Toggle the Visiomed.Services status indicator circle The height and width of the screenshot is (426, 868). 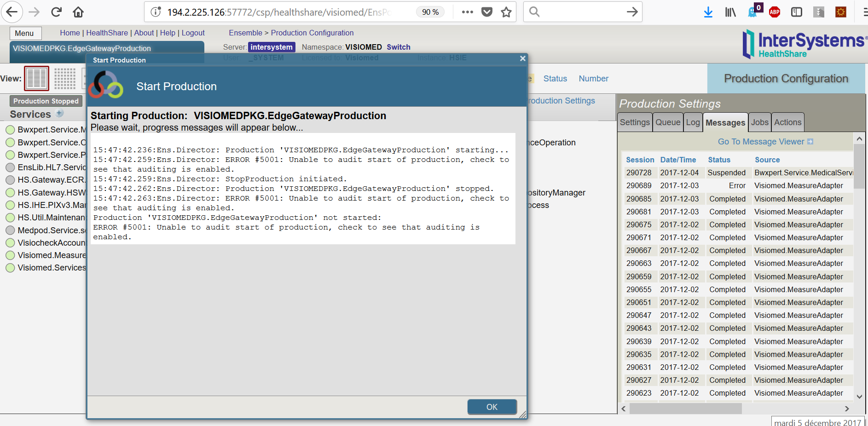click(10, 268)
